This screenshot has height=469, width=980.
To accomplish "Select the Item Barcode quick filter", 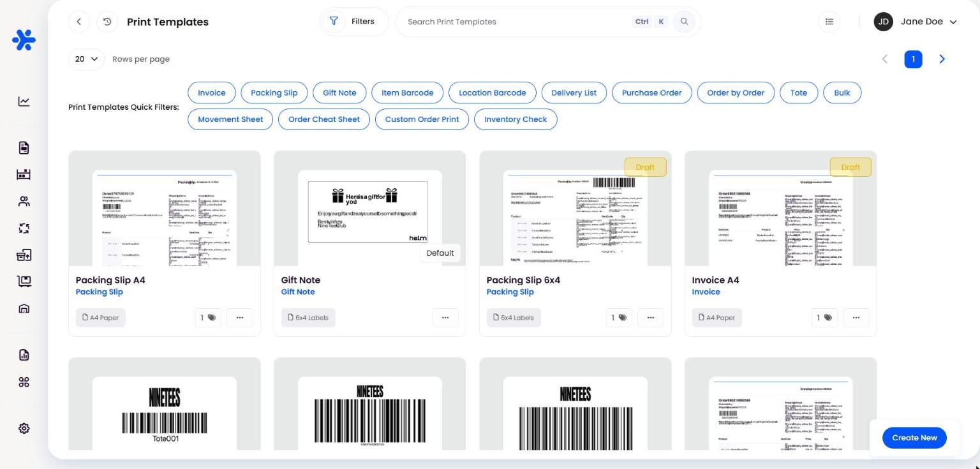I will pos(408,93).
